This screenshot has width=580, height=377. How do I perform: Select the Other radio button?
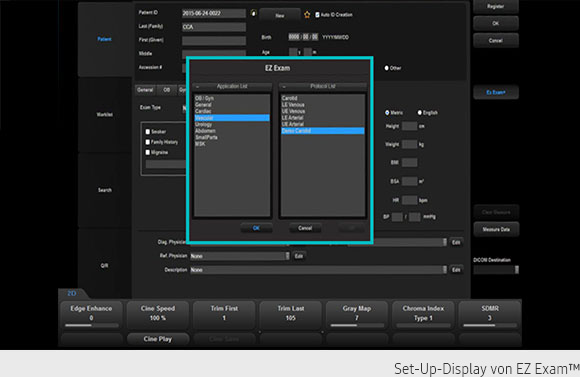(387, 68)
